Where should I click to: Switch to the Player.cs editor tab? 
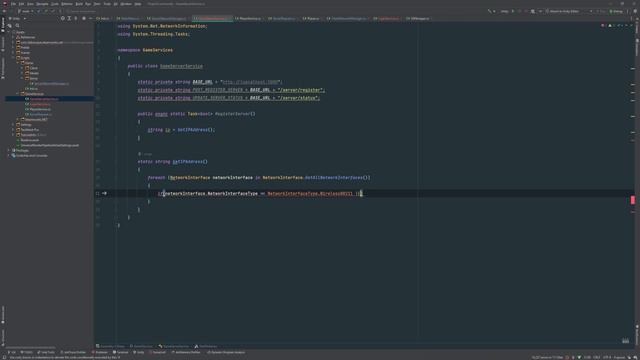pyautogui.click(x=311, y=18)
